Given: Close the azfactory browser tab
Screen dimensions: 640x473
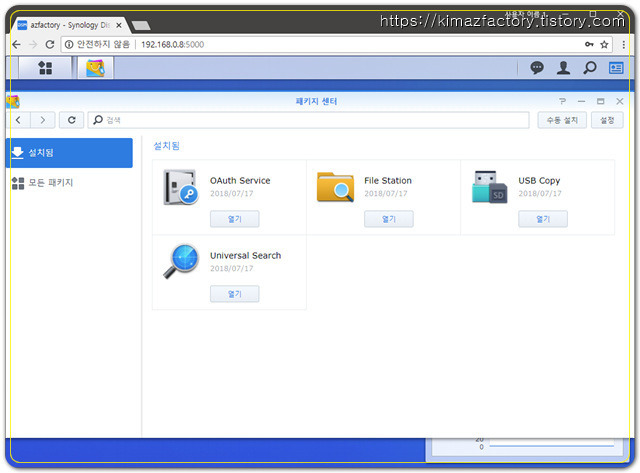Looking at the screenshot, I should pyautogui.click(x=119, y=25).
